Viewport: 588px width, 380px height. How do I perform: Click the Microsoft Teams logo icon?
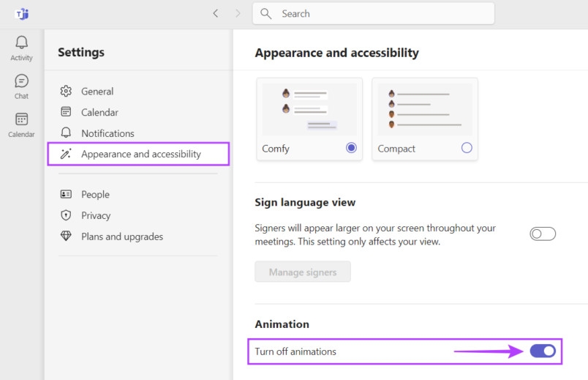[x=22, y=14]
